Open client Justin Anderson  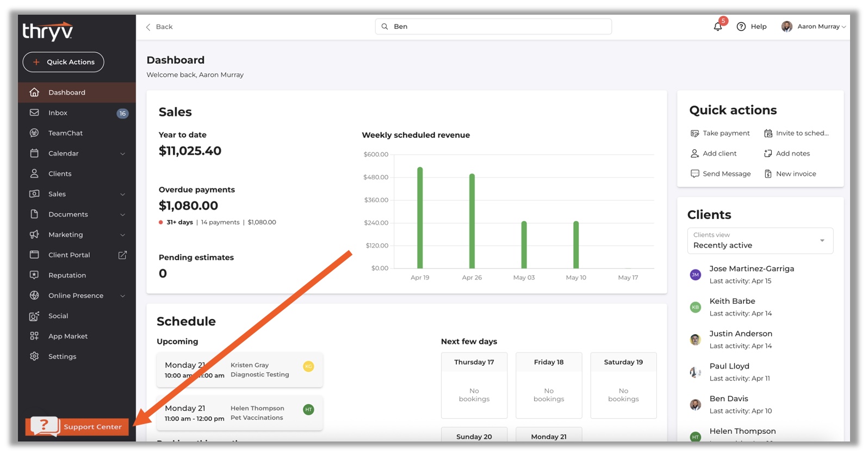(x=740, y=334)
